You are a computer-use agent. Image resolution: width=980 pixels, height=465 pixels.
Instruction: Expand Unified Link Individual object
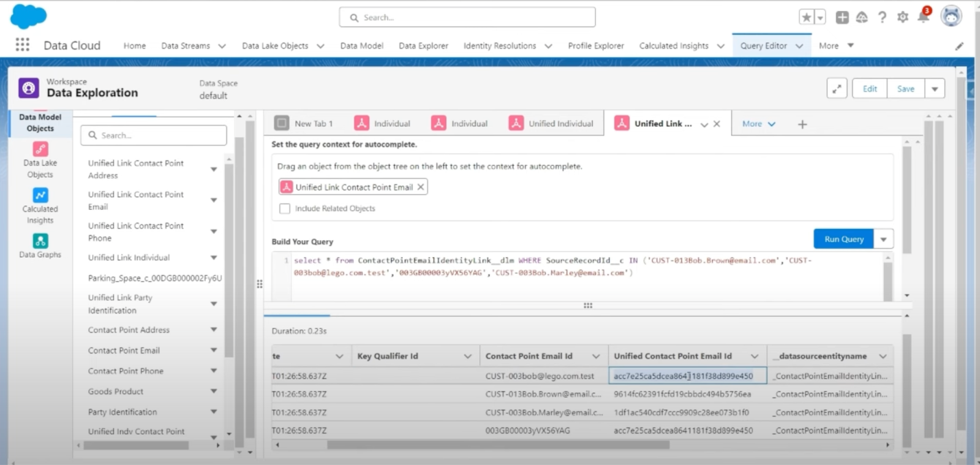[214, 258]
